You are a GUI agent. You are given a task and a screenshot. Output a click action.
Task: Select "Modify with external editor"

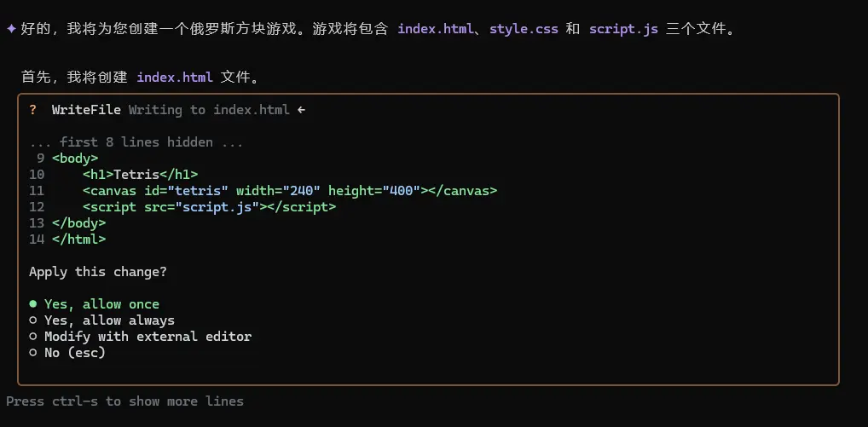(x=148, y=337)
